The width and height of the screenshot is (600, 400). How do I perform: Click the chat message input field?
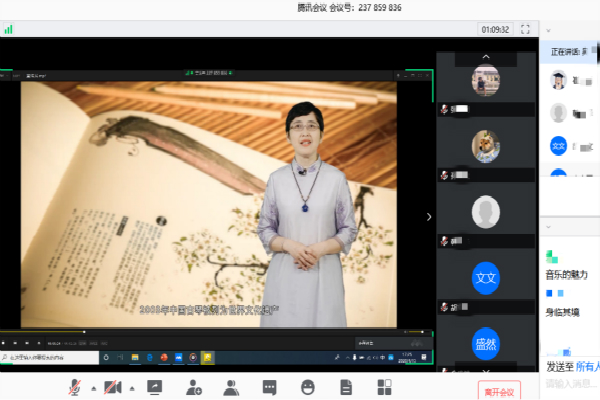point(570,385)
